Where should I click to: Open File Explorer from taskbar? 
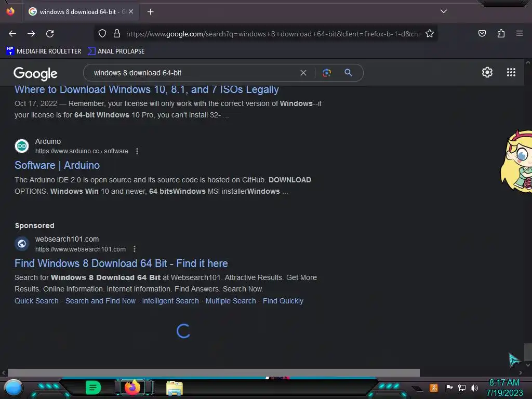(175, 388)
